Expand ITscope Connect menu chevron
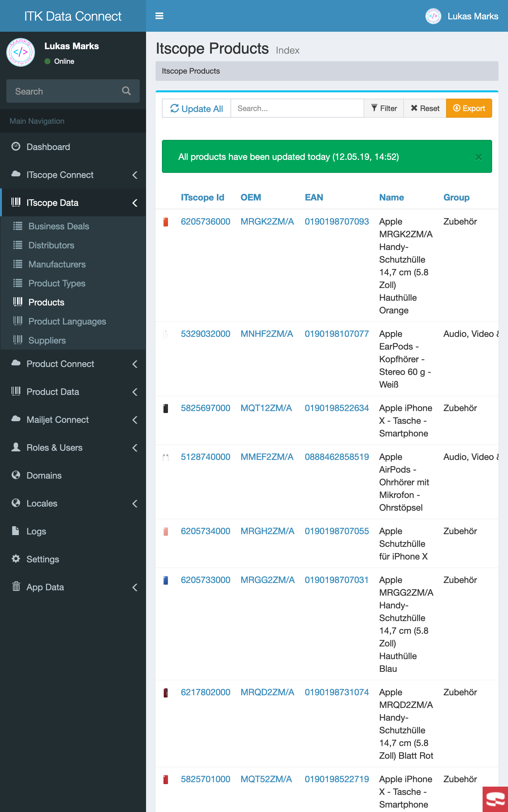Viewport: 508px width, 812px height. pyautogui.click(x=135, y=175)
